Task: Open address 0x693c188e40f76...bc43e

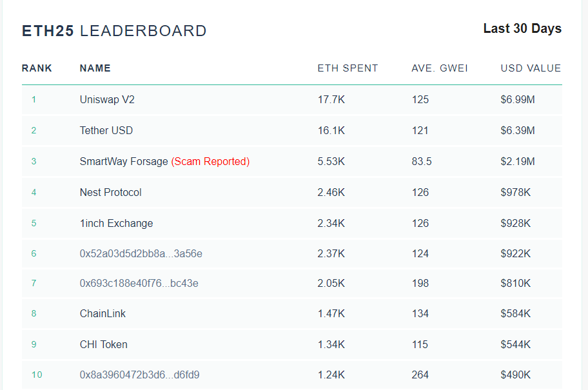Action: [x=139, y=284]
